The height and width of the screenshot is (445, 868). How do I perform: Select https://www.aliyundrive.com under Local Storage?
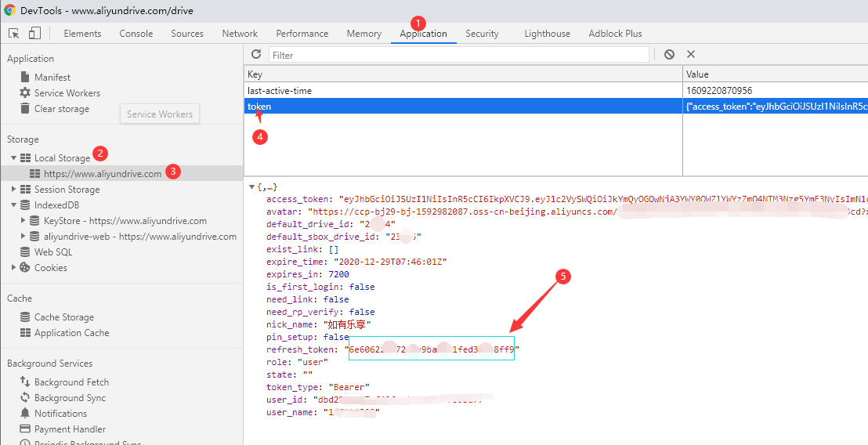(102, 174)
